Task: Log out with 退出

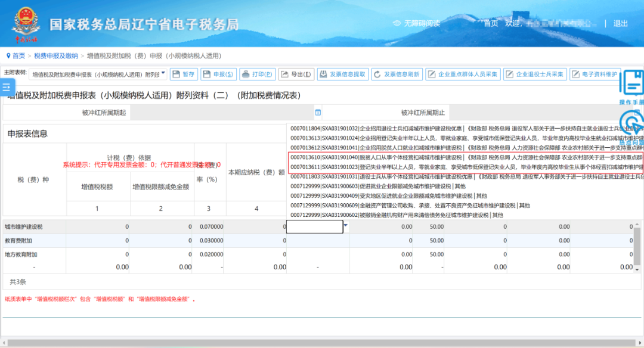Action: pos(620,23)
